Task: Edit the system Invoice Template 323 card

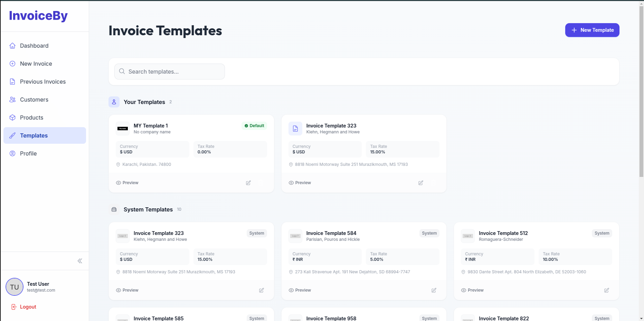Action: [262, 290]
